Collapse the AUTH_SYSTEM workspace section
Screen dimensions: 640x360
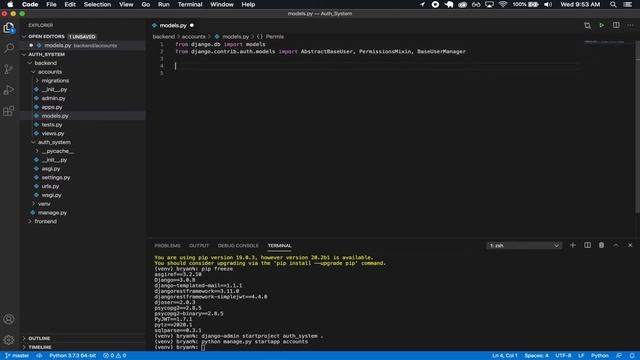24,54
